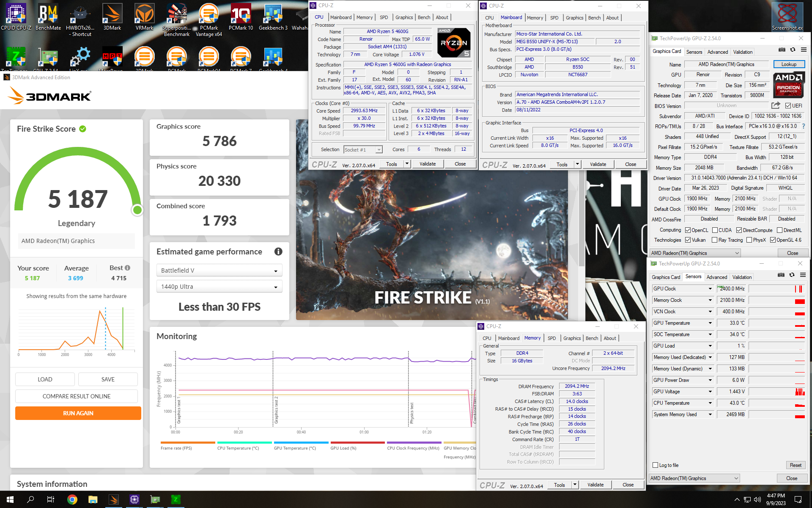
Task: Open hamburger menu in GPU-Z Sensors window
Action: click(803, 275)
